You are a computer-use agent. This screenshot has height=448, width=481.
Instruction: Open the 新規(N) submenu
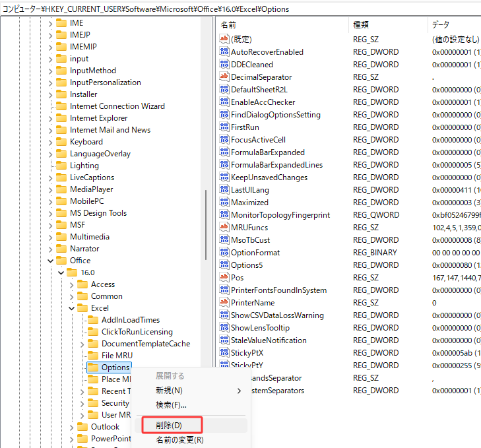point(191,391)
